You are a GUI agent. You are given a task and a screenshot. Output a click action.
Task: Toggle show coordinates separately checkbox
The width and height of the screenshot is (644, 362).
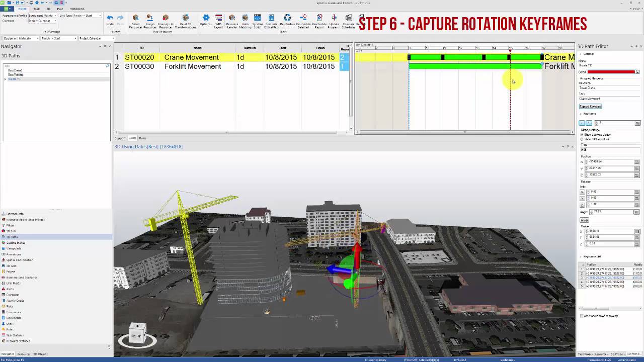pos(582,316)
